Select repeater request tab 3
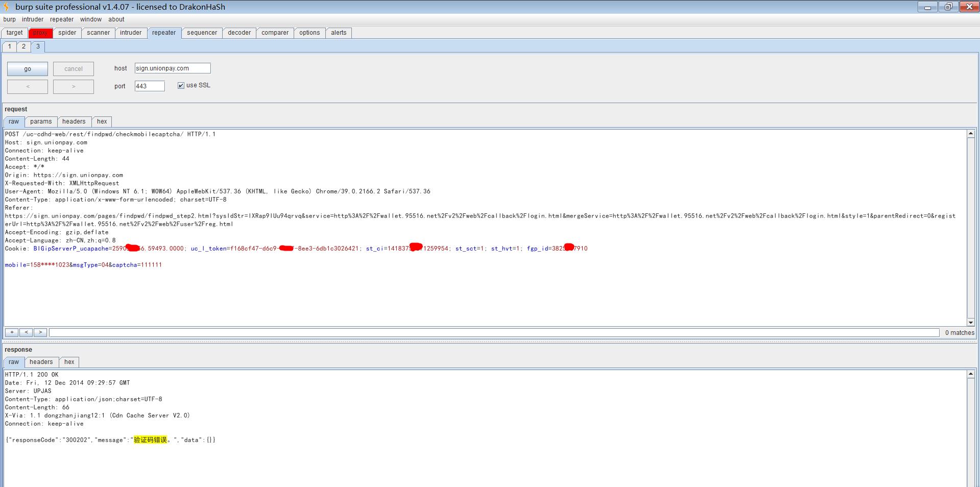This screenshot has height=487, width=980. tap(38, 46)
